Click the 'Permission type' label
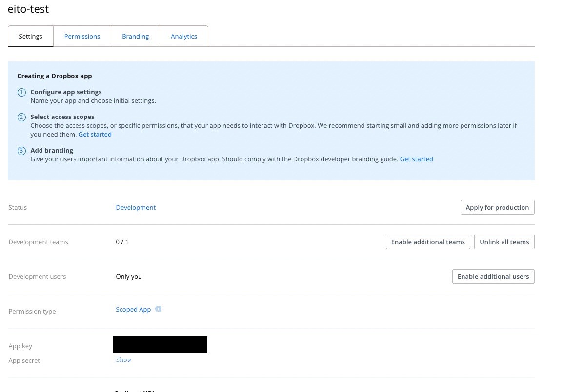 [x=32, y=312]
